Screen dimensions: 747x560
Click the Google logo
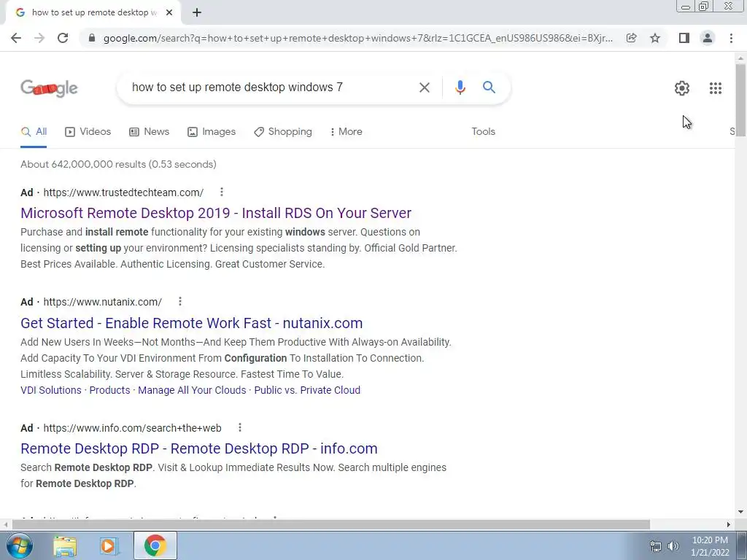click(49, 88)
